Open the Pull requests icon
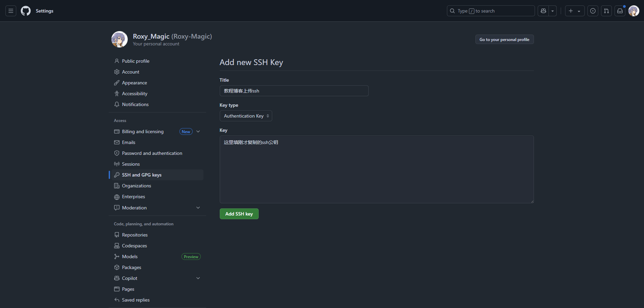Viewport: 644px width, 308px height. [x=606, y=11]
